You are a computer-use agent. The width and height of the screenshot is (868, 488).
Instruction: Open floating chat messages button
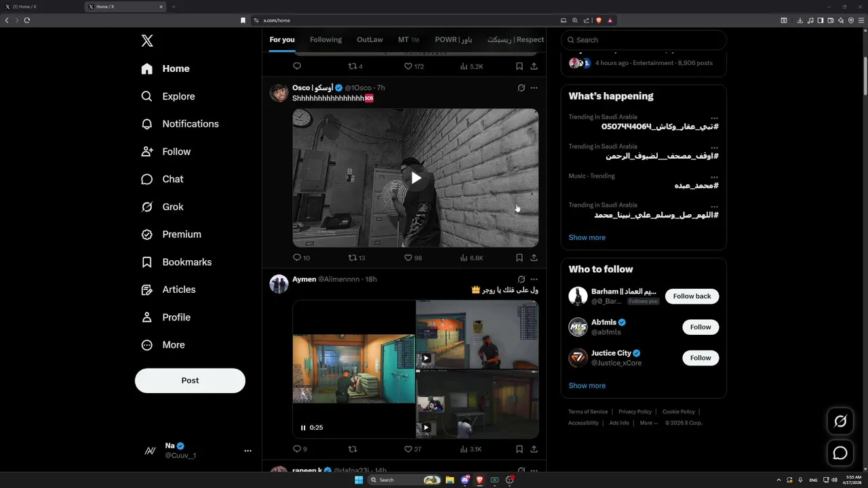point(840,453)
